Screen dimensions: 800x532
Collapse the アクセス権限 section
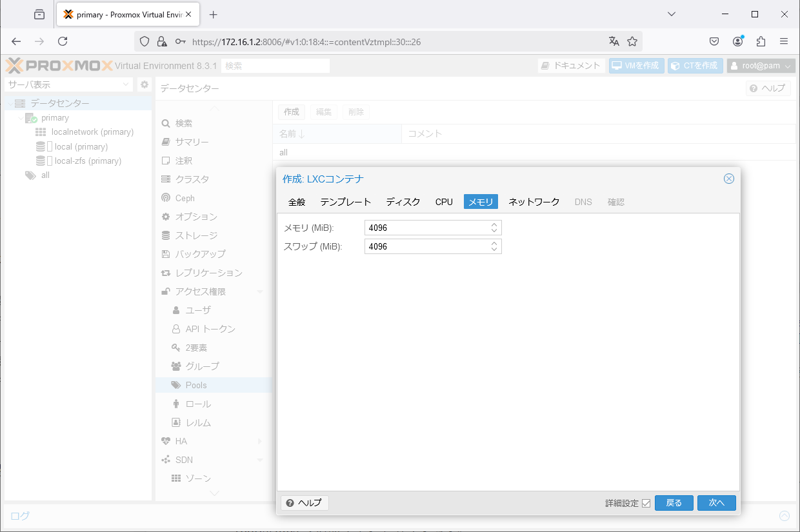[x=260, y=292]
